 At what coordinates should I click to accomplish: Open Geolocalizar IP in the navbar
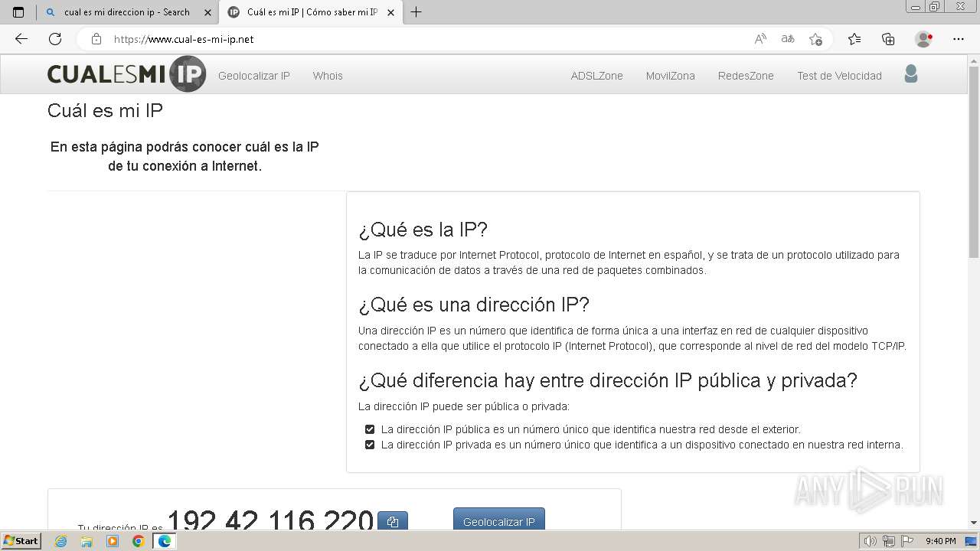tap(254, 76)
